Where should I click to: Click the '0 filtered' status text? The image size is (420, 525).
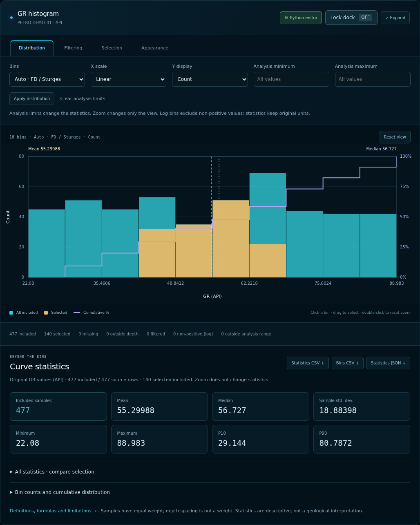click(156, 334)
